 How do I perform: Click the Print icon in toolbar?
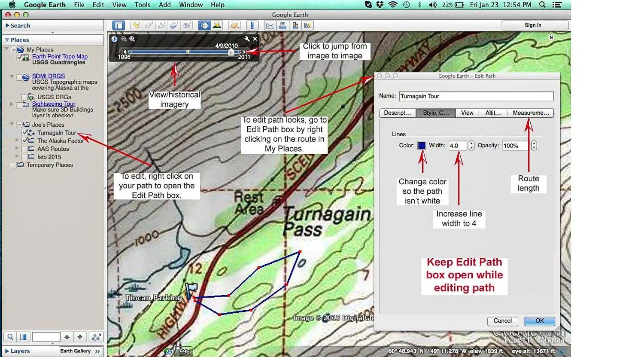[x=283, y=25]
